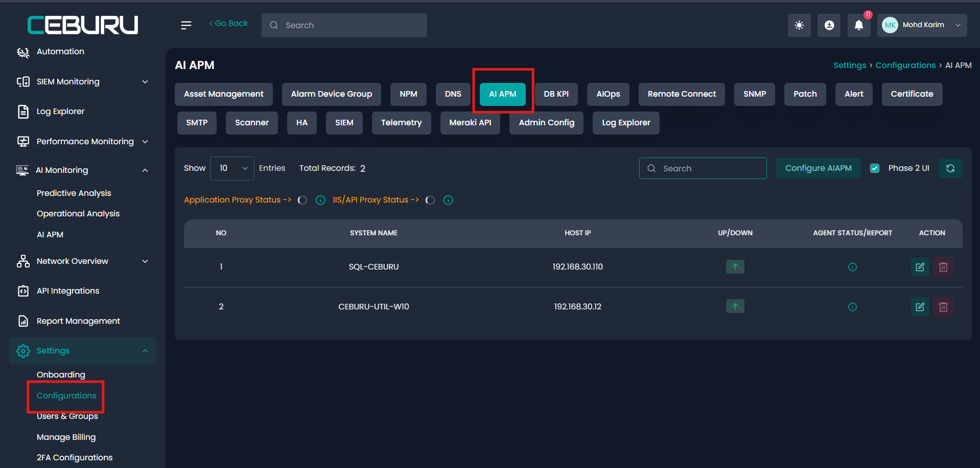Screen dimensions: 980x468
Task: Open the Mohd Karim user dropdown arrow
Action: click(x=958, y=25)
